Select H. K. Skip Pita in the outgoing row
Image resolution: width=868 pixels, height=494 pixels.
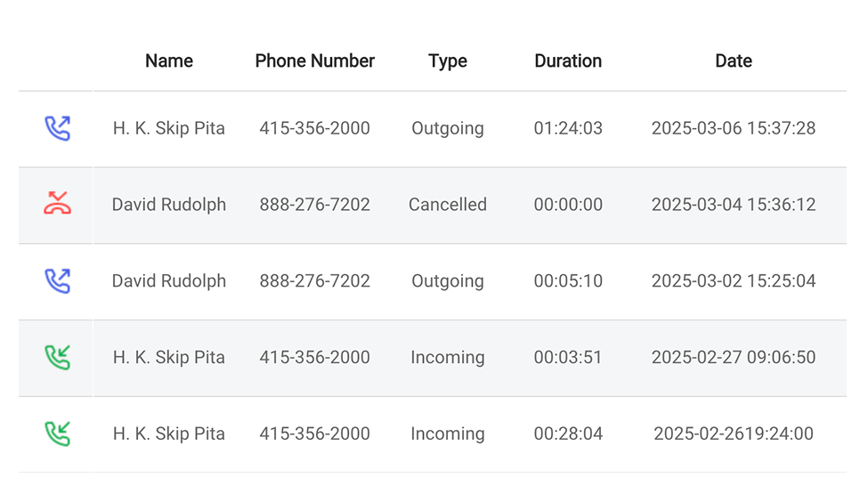[x=169, y=128]
